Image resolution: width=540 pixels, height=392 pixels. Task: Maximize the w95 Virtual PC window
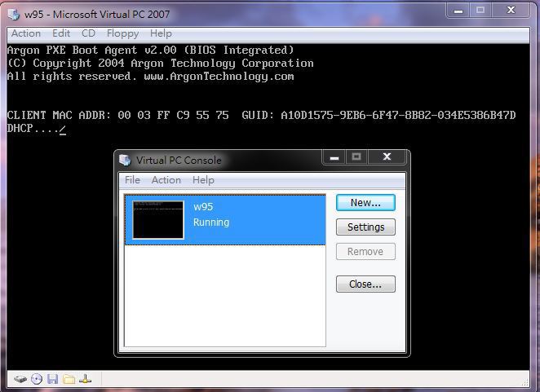[480, 11]
